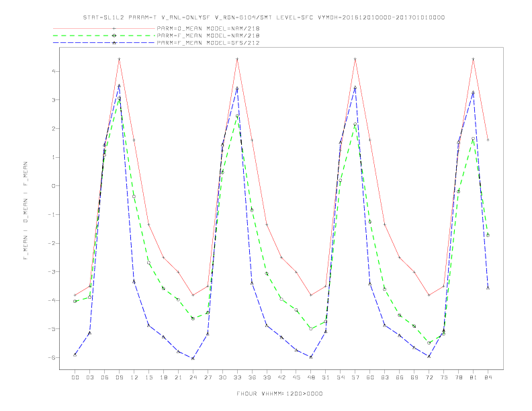Click x-axis tick label 60
The height and width of the screenshot is (411, 532).
point(370,377)
